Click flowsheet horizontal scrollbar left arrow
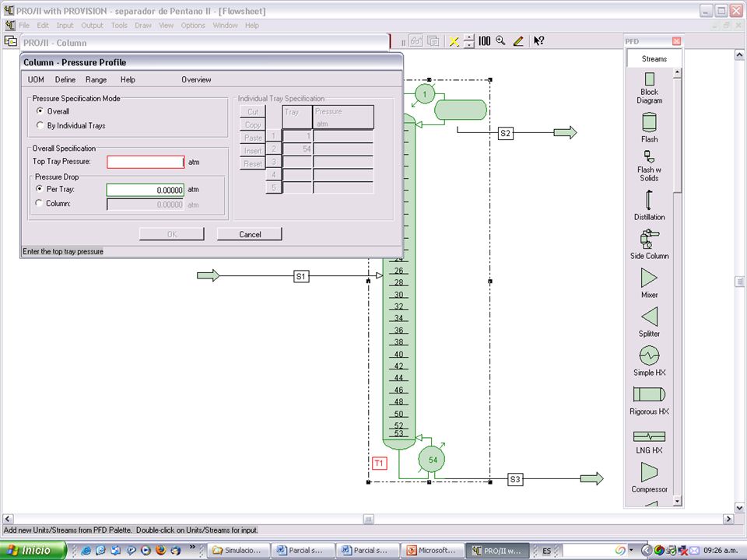The height and width of the screenshot is (560, 747). (x=8, y=519)
